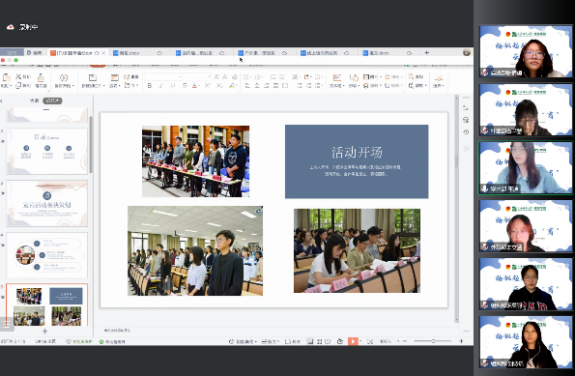Click the add slide plus below the thumbnails
575x376 pixels.
[45, 331]
